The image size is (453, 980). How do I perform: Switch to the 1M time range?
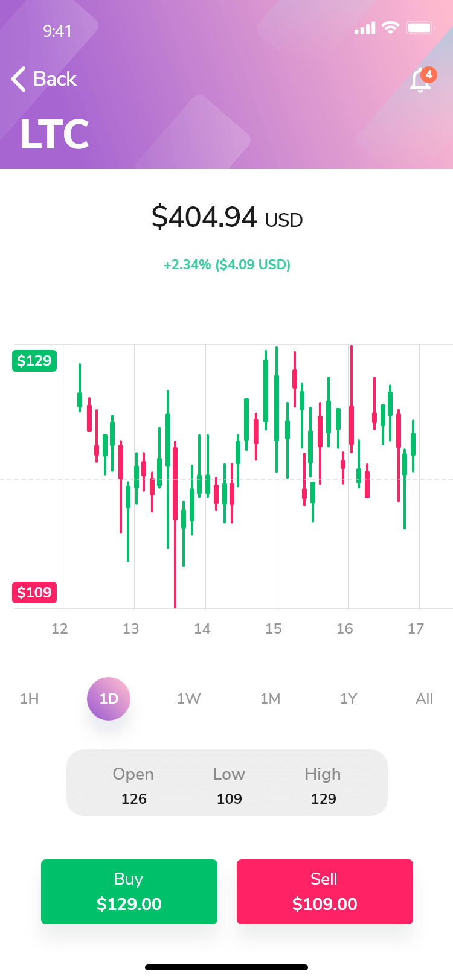tap(270, 699)
